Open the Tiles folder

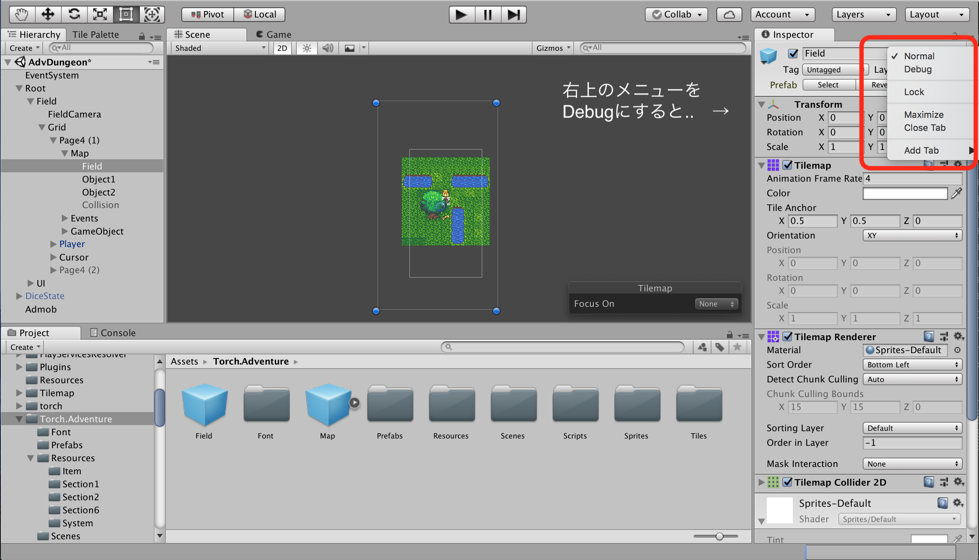[x=699, y=411]
